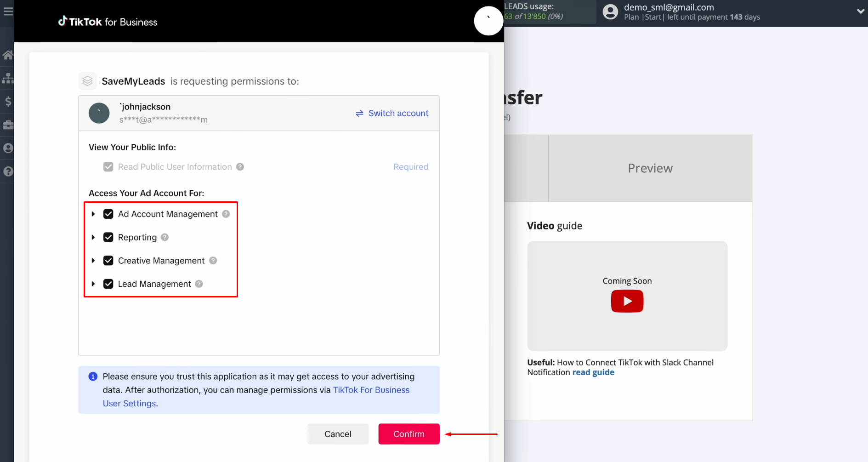Open the billing dollar icon in sidebar
Image resolution: width=868 pixels, height=462 pixels.
click(8, 102)
